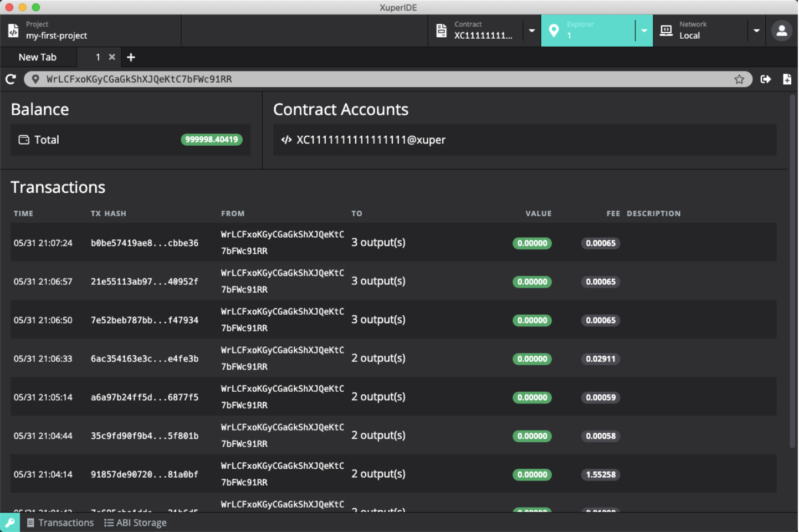799x532 pixels.
Task: Click the address input field
Action: 388,79
